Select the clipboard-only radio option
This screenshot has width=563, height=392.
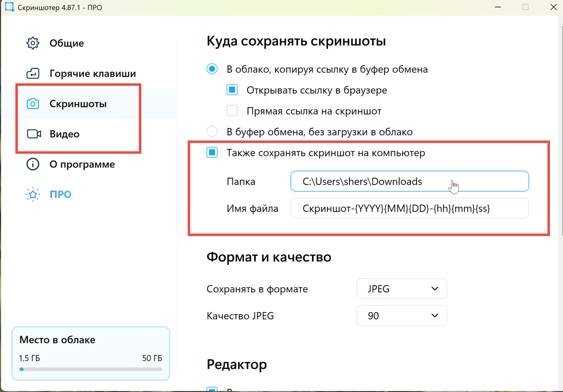click(x=212, y=131)
